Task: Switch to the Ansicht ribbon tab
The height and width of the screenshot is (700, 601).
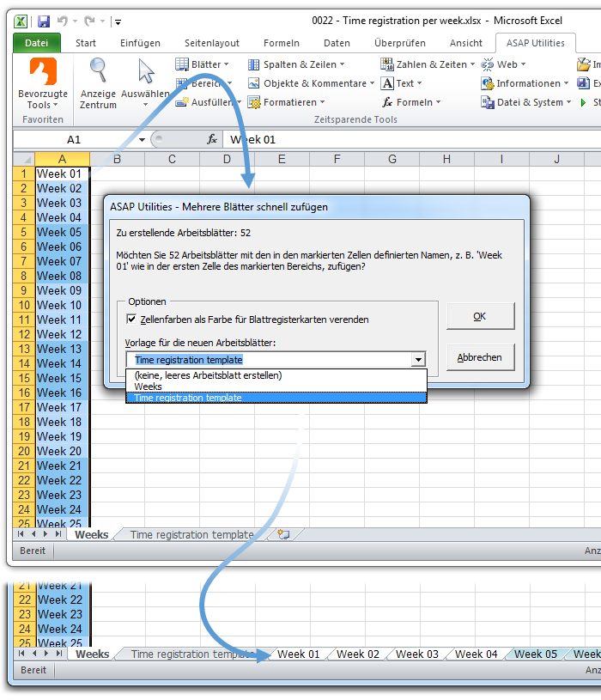Action: [x=466, y=43]
